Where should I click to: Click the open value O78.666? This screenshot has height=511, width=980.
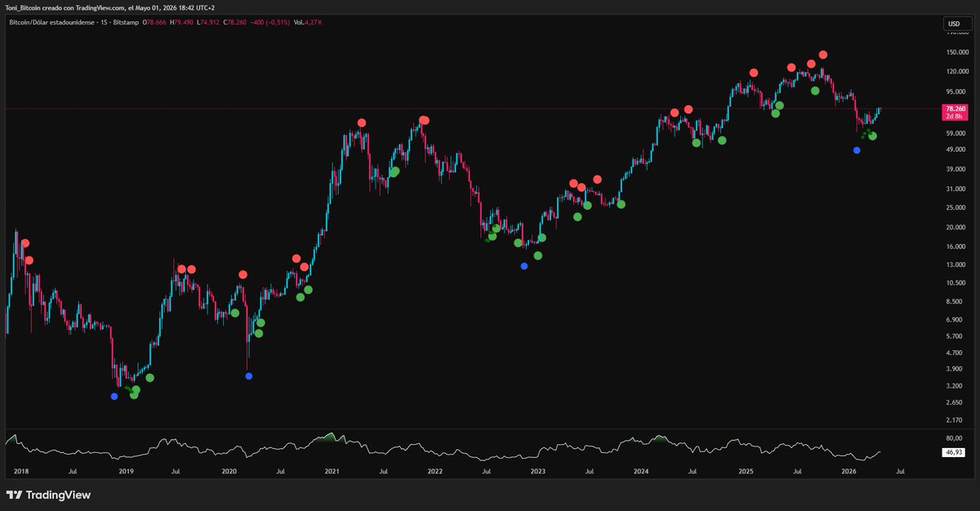click(155, 23)
